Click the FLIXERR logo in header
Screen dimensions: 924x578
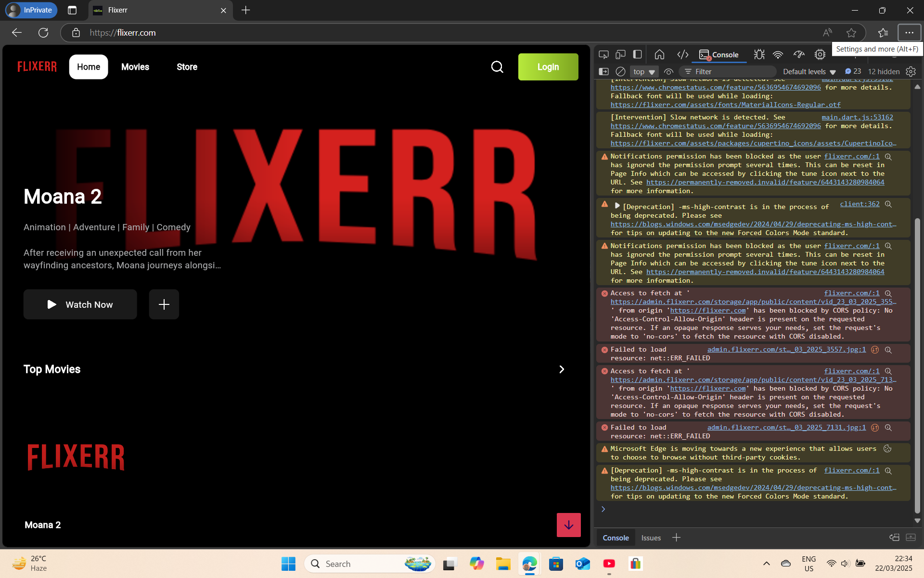tap(37, 67)
